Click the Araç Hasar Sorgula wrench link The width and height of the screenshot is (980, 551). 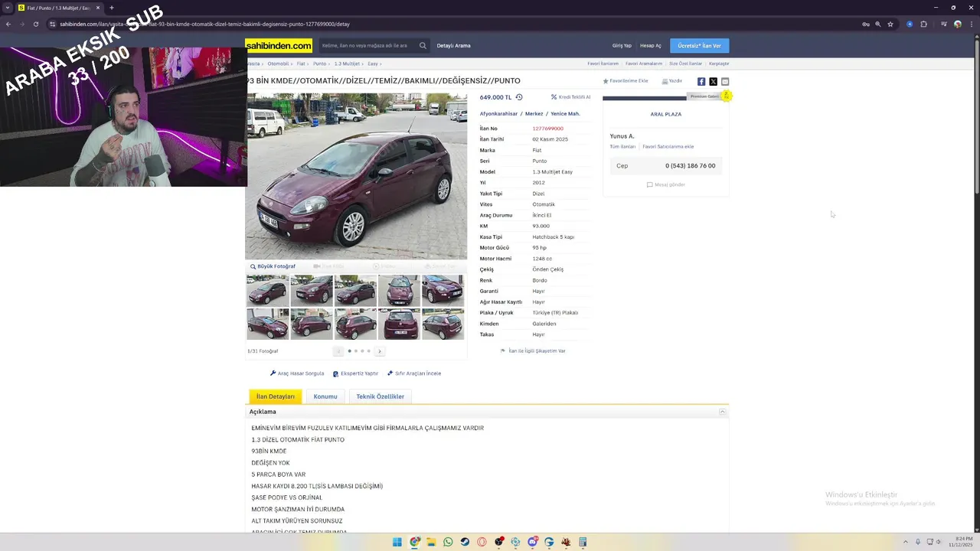tap(297, 373)
